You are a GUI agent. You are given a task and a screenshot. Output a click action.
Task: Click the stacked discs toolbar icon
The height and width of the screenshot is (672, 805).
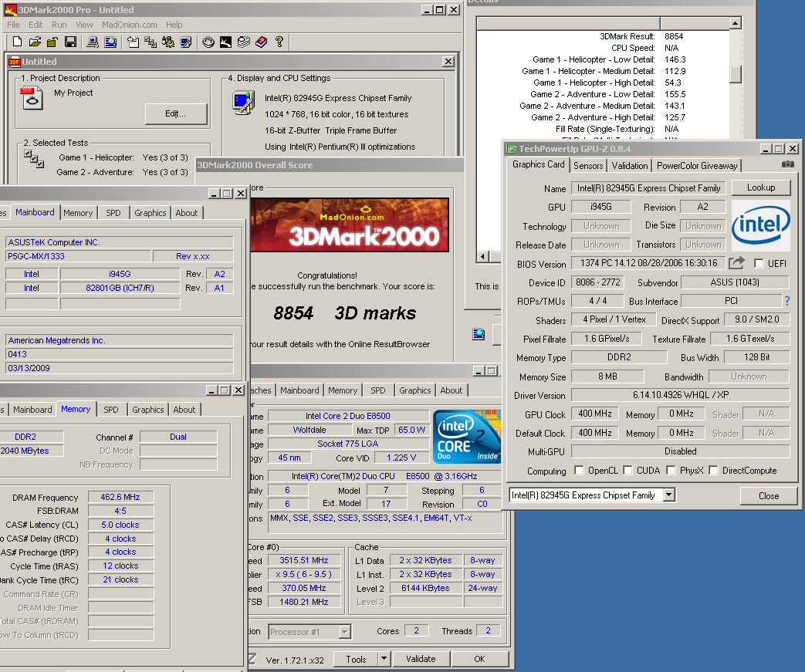click(244, 42)
